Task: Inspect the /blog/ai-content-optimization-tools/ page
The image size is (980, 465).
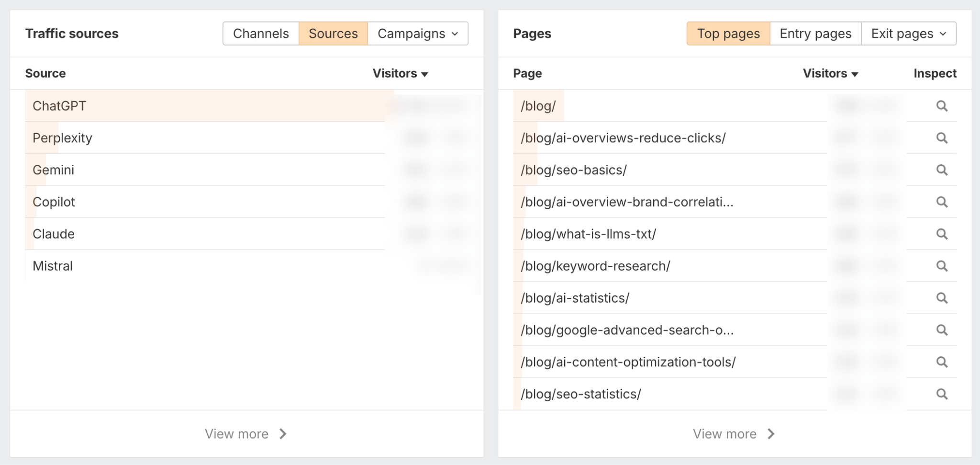Action: click(942, 362)
